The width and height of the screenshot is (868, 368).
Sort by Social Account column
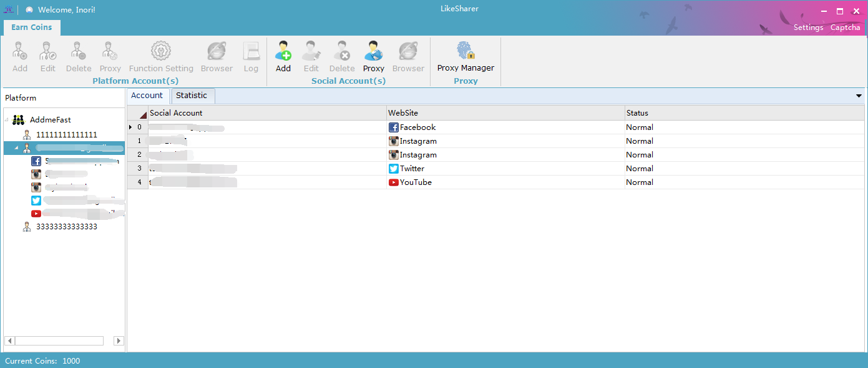(268, 113)
